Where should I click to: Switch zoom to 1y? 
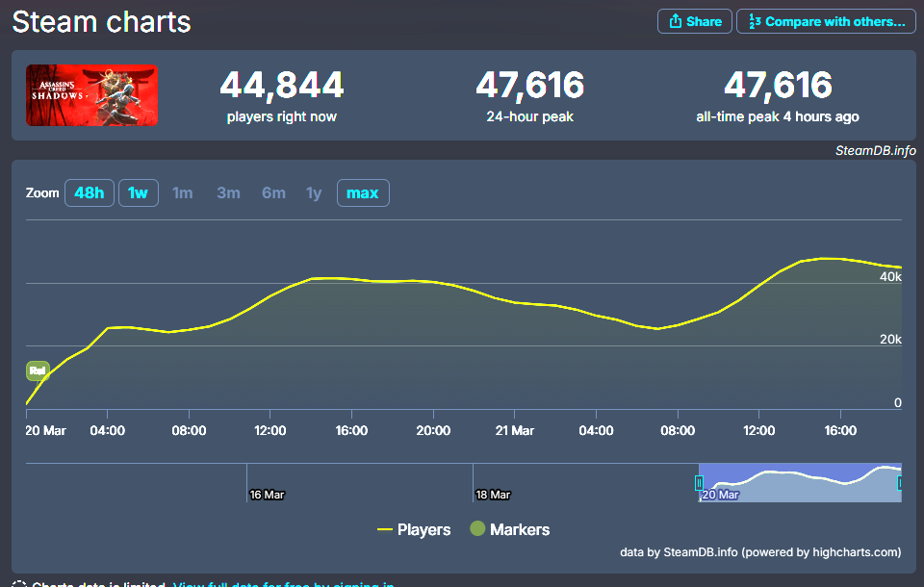(x=314, y=192)
